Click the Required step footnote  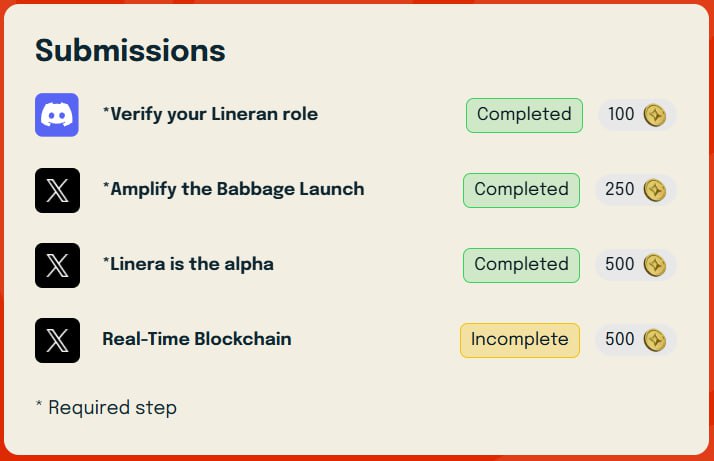(106, 407)
